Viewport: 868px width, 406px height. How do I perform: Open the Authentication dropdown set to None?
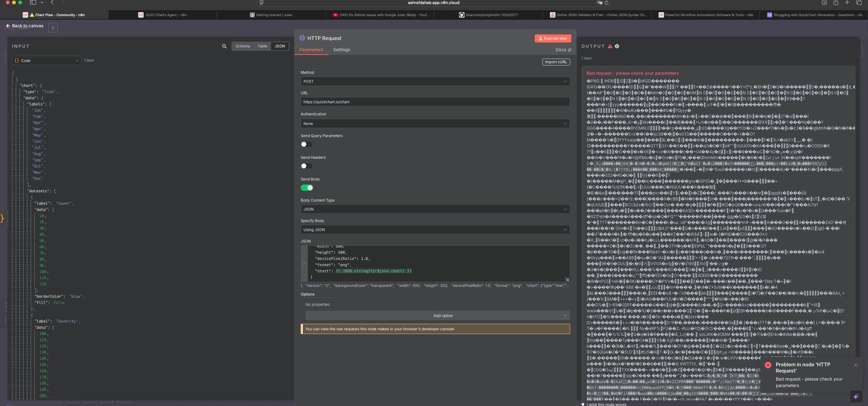[x=435, y=123]
